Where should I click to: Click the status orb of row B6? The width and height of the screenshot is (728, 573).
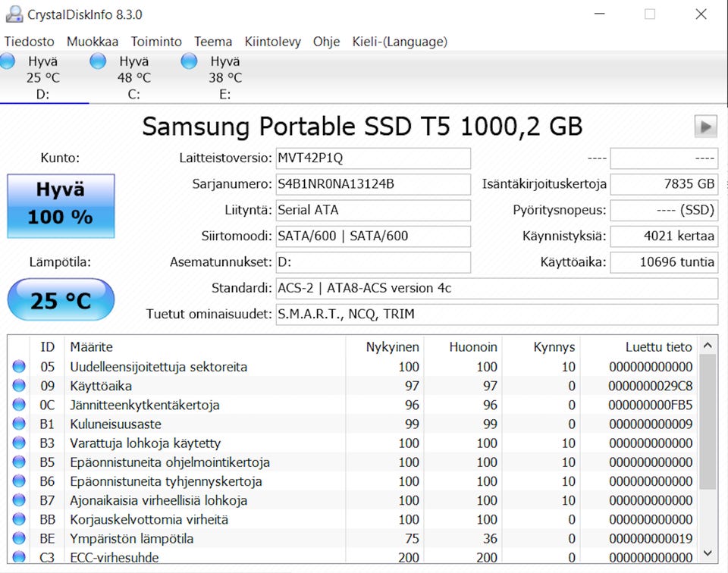(x=19, y=481)
